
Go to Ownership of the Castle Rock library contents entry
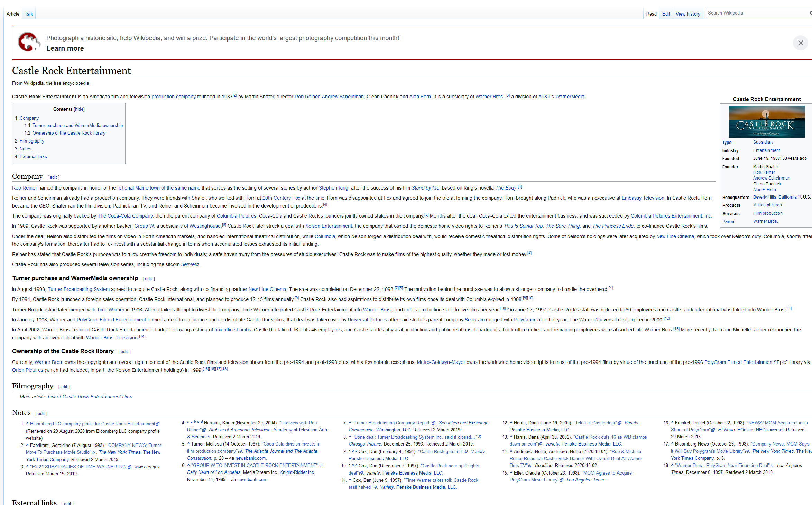(x=69, y=133)
